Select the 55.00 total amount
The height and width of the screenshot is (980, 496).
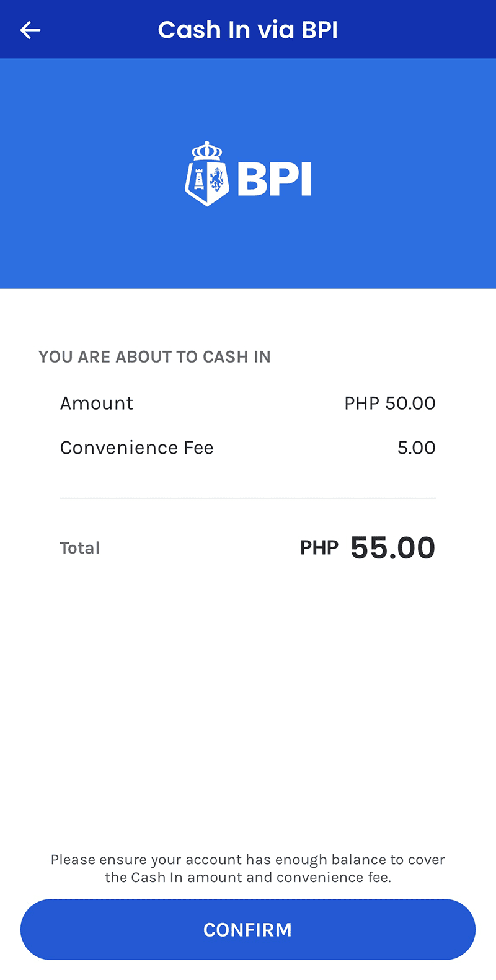click(x=393, y=548)
